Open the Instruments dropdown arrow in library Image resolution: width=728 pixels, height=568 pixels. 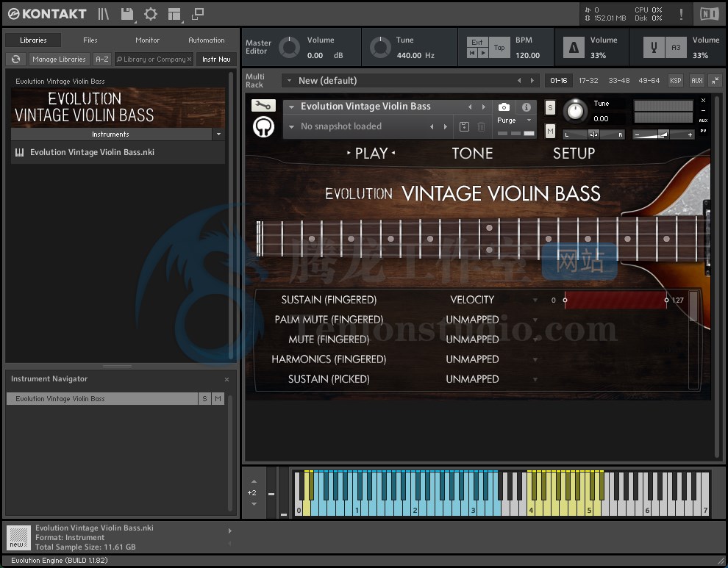click(218, 134)
